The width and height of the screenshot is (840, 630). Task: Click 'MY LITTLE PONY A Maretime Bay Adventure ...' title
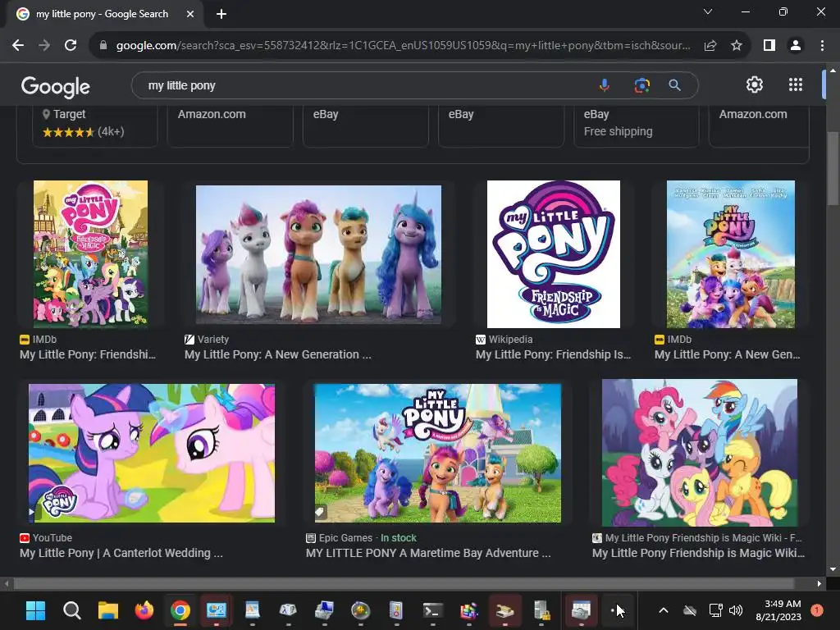pyautogui.click(x=428, y=553)
